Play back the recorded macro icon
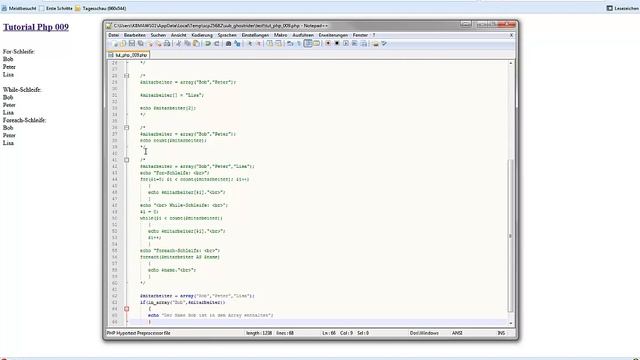Image resolution: width=640 pixels, height=360 pixels. [x=346, y=44]
